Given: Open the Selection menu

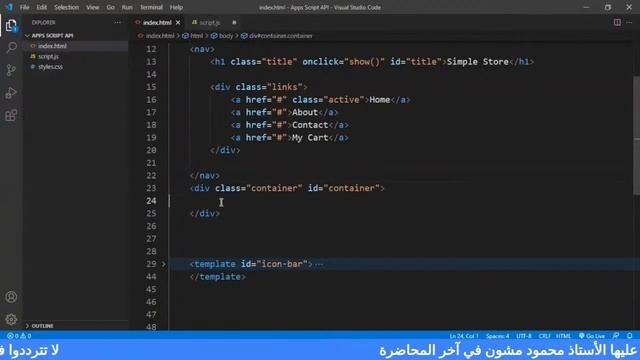Looking at the screenshot, I should (x=67, y=7).
